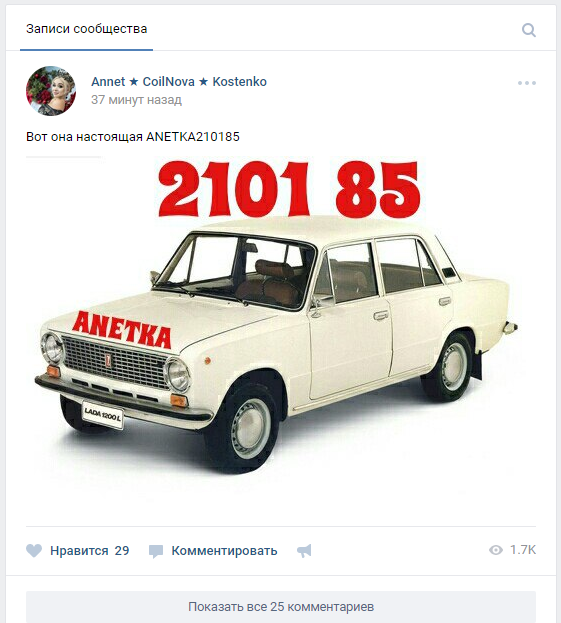Click the Комментировать label

(x=224, y=551)
